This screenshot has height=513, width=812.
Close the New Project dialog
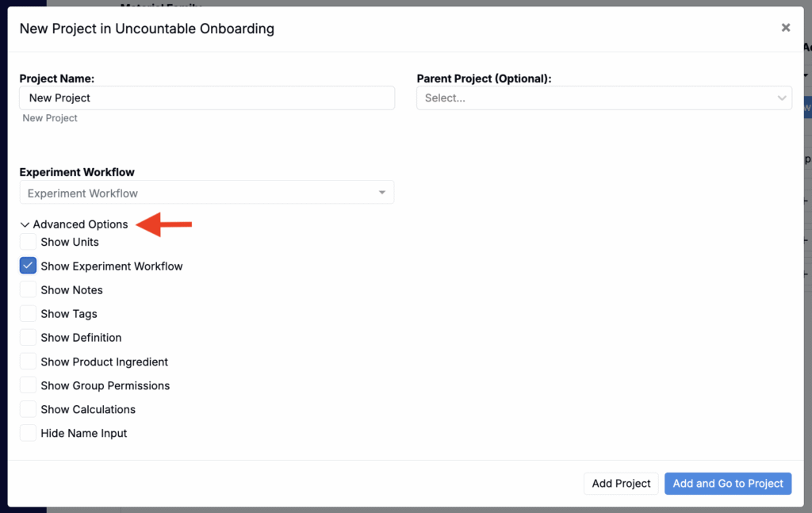[785, 28]
